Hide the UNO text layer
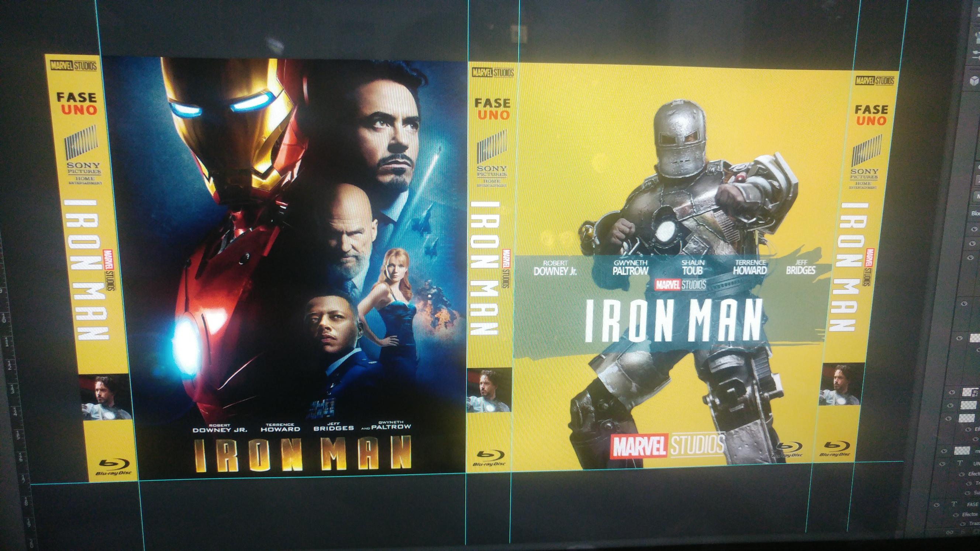Viewport: 980px width, 551px height. click(x=943, y=464)
